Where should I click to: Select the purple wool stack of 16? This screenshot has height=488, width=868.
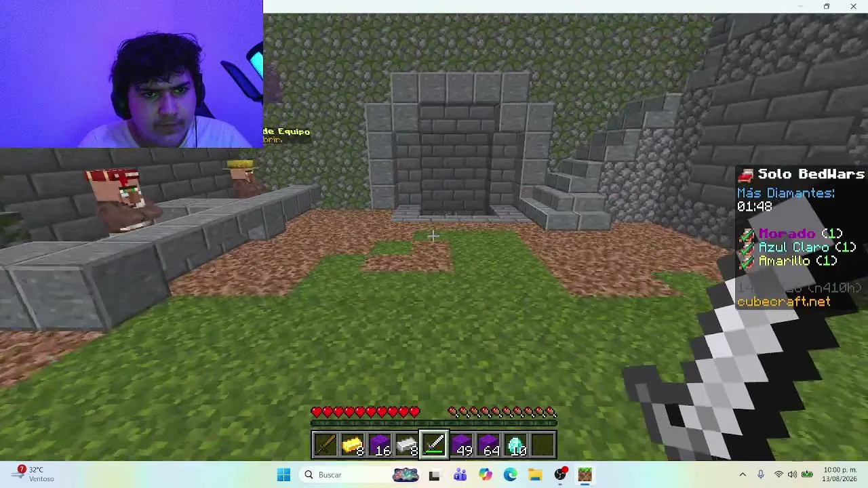coord(380,445)
